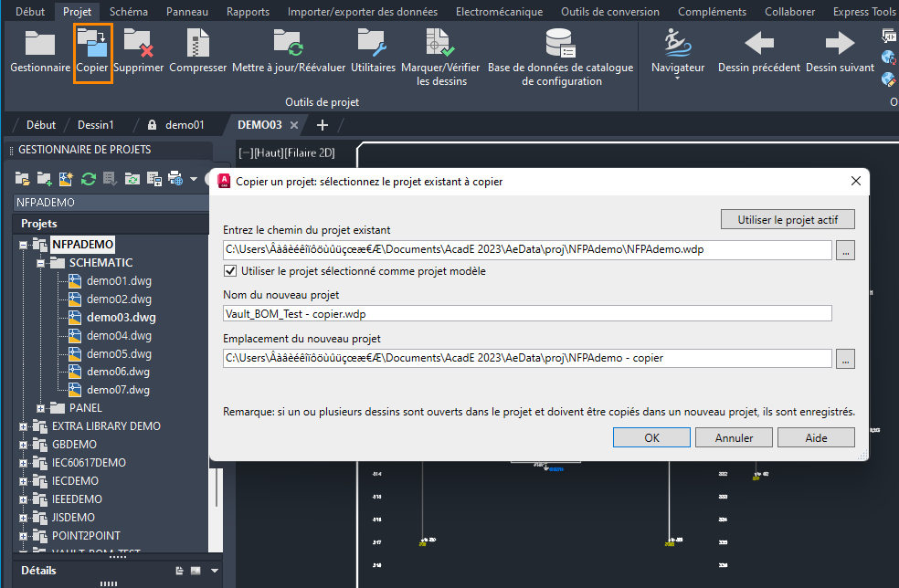
Task: Expand the IECDEMO project
Action: [23, 482]
